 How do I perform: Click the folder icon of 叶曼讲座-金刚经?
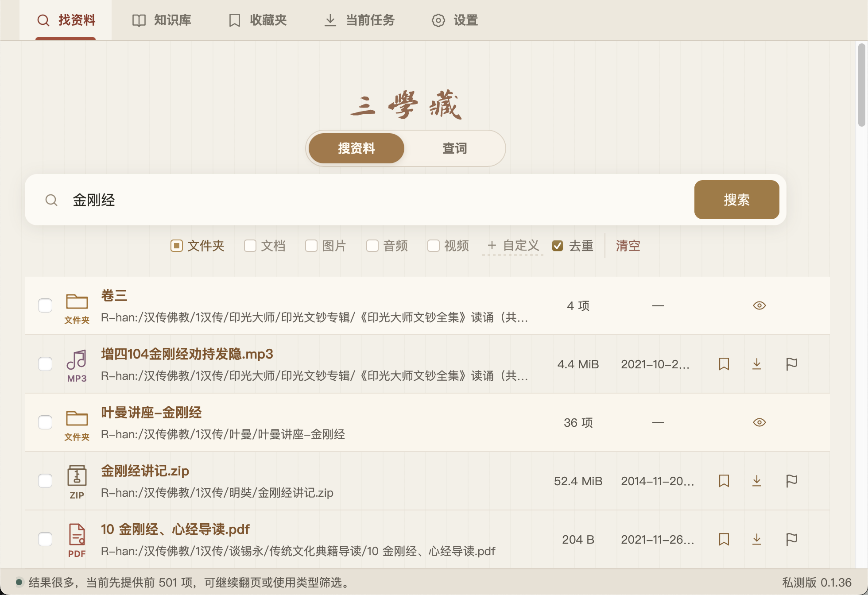point(77,418)
